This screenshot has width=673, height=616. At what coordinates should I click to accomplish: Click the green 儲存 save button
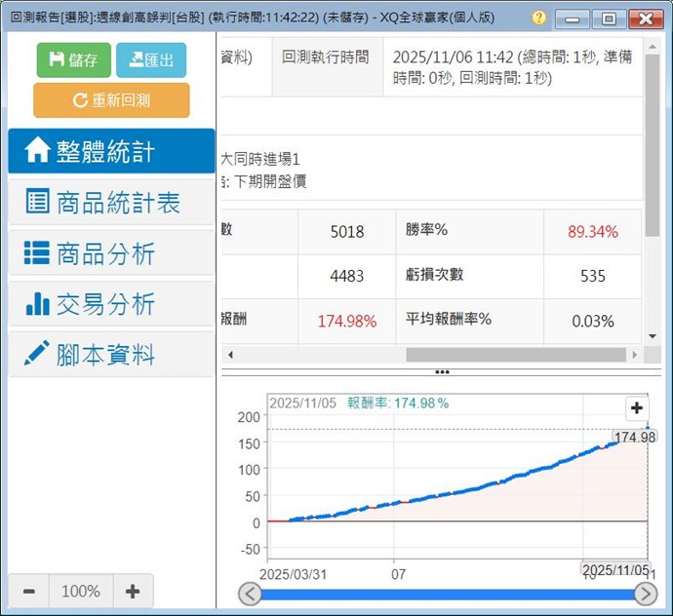(74, 60)
